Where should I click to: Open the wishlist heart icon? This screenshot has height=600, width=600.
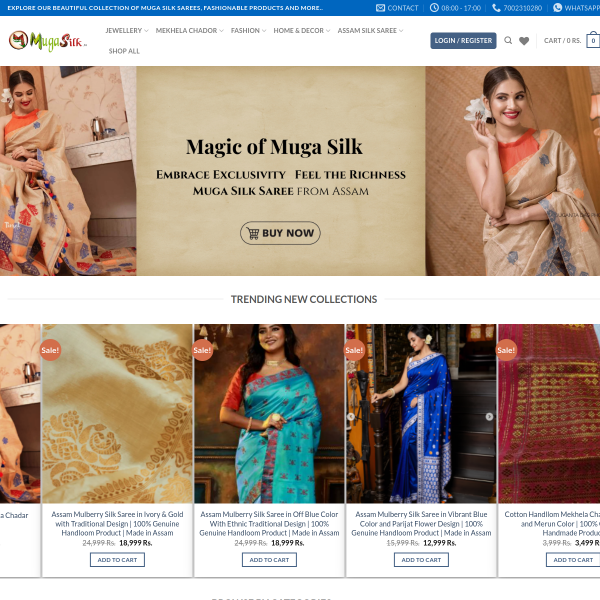click(524, 41)
